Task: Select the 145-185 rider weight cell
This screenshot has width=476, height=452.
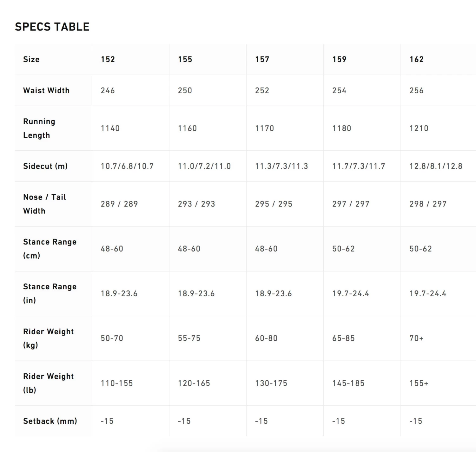Action: click(x=348, y=383)
